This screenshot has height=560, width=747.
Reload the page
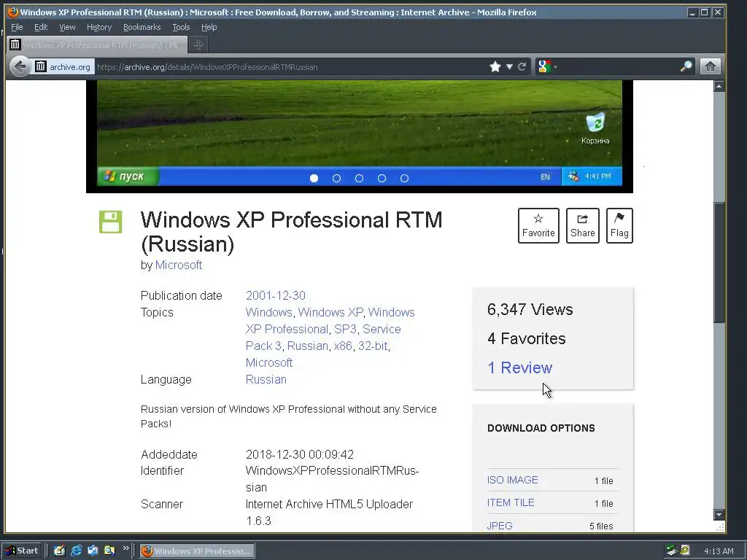click(x=522, y=66)
